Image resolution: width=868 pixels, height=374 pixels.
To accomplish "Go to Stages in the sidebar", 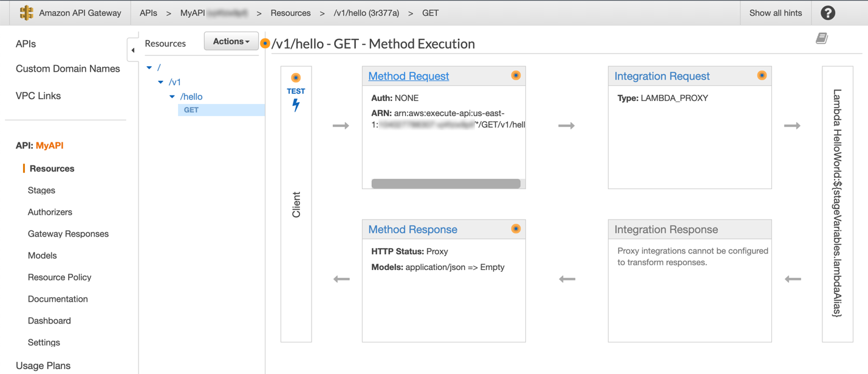I will 41,190.
